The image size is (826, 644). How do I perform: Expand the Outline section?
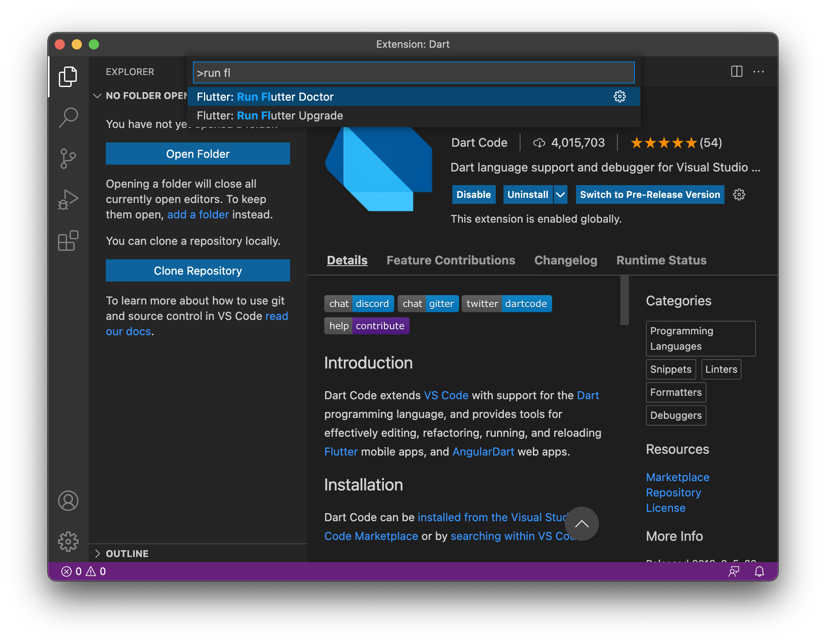click(97, 554)
